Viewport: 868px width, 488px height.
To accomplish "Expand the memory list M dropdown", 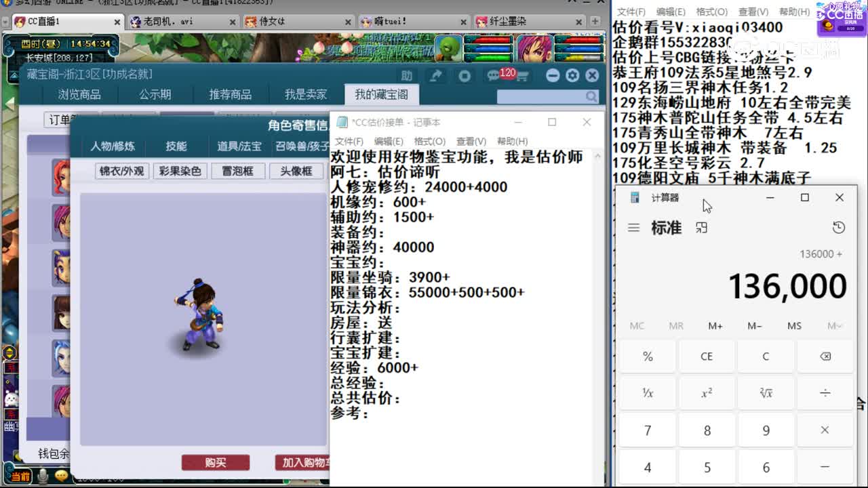I will coord(835,326).
